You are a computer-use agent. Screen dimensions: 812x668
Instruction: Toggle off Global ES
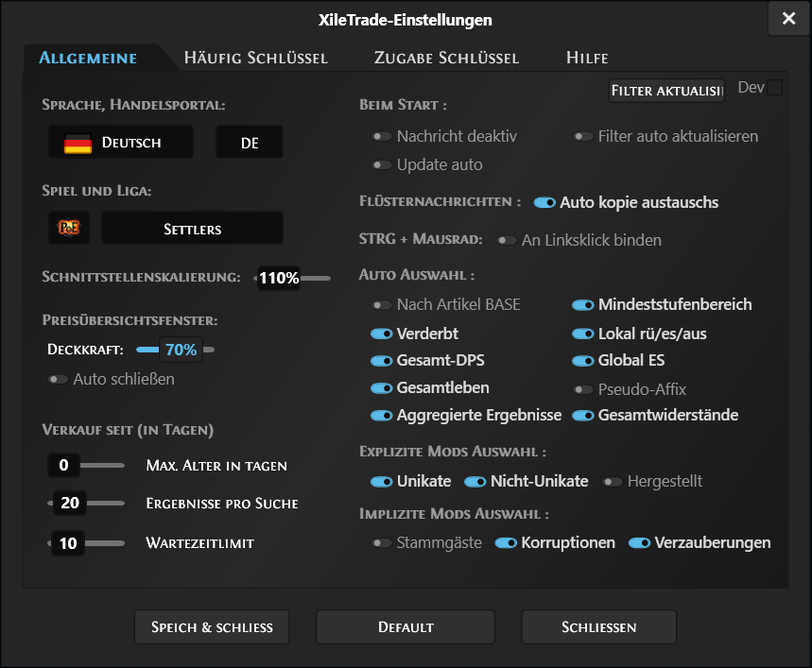point(583,361)
